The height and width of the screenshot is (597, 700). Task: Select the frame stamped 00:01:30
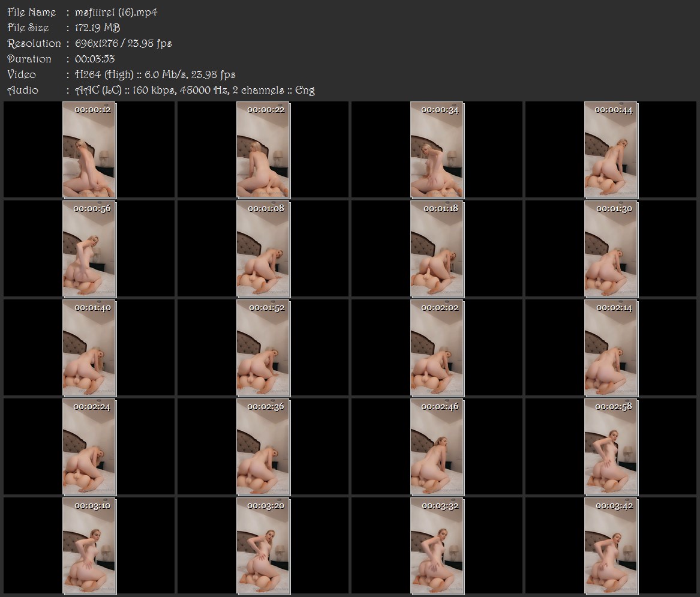point(611,249)
